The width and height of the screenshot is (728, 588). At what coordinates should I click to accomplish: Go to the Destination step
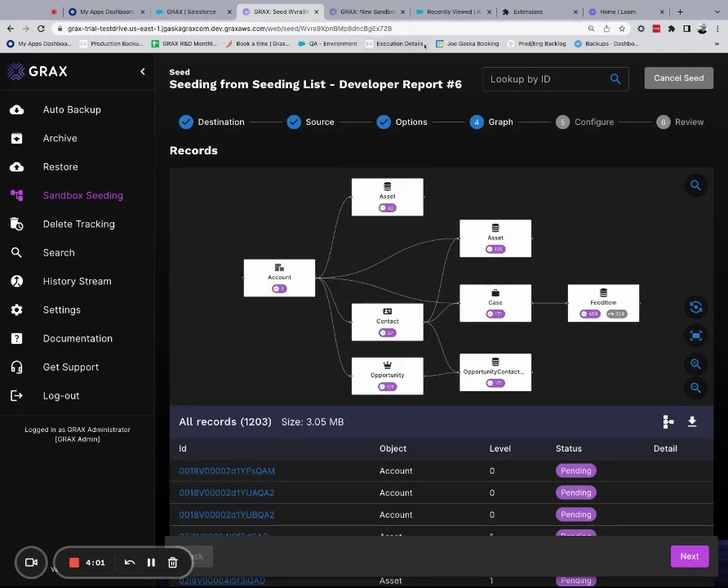[x=211, y=122]
